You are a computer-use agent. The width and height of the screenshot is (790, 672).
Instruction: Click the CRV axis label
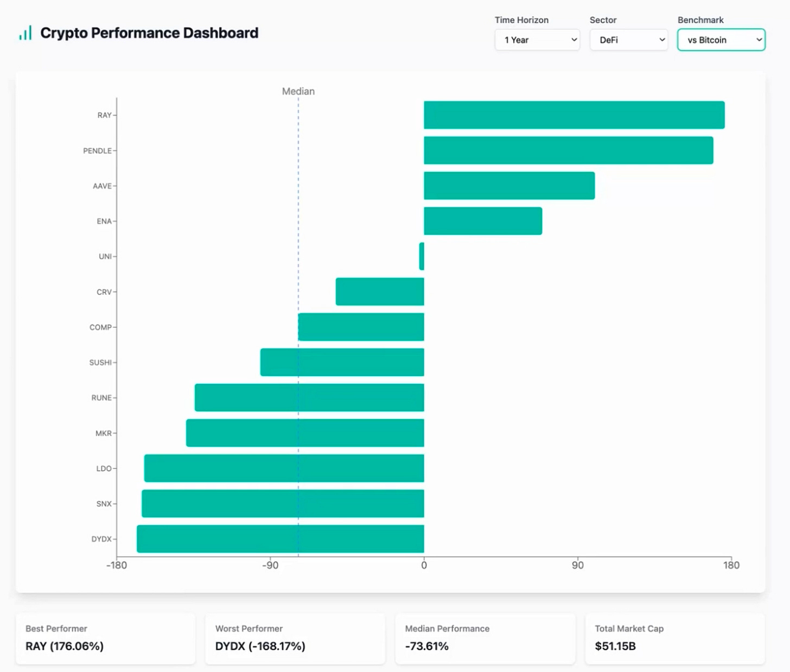click(x=104, y=291)
